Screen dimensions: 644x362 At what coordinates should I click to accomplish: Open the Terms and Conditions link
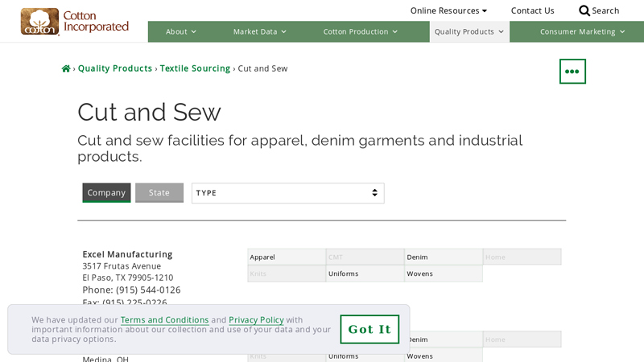[x=165, y=319]
